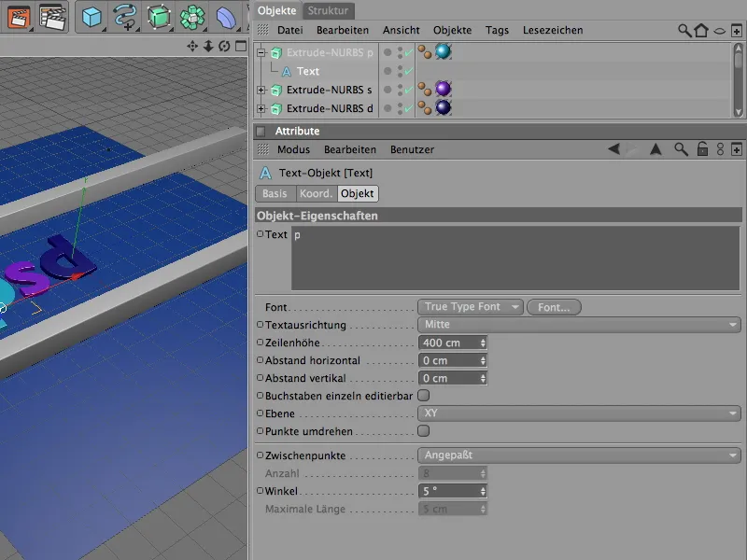Click the lock icon in the Attribute panel
Viewport: 747px width, 560px height.
click(702, 149)
